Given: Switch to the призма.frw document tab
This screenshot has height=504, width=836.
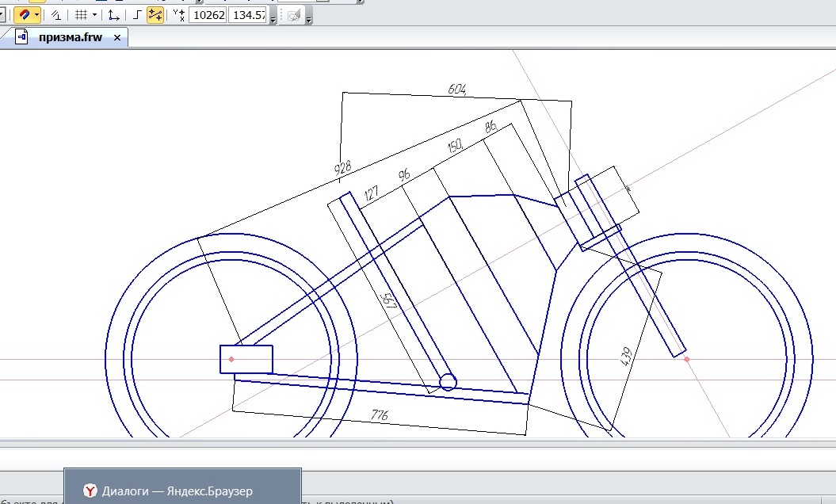Looking at the screenshot, I should (71, 37).
